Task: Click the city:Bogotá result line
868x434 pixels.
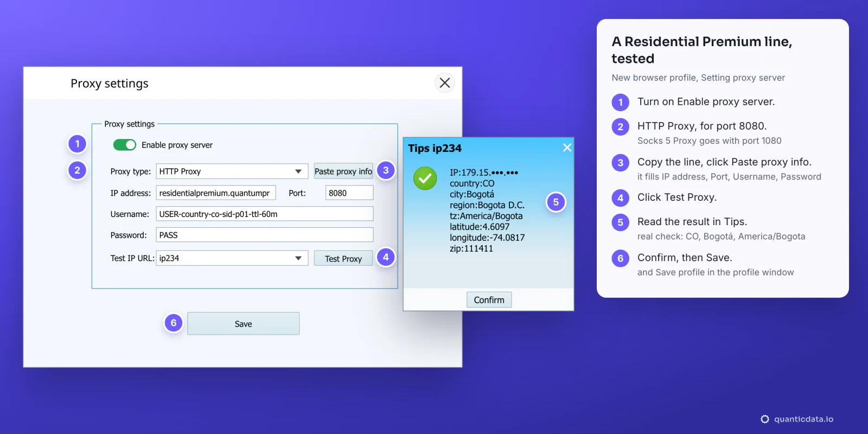Action: 472,194
